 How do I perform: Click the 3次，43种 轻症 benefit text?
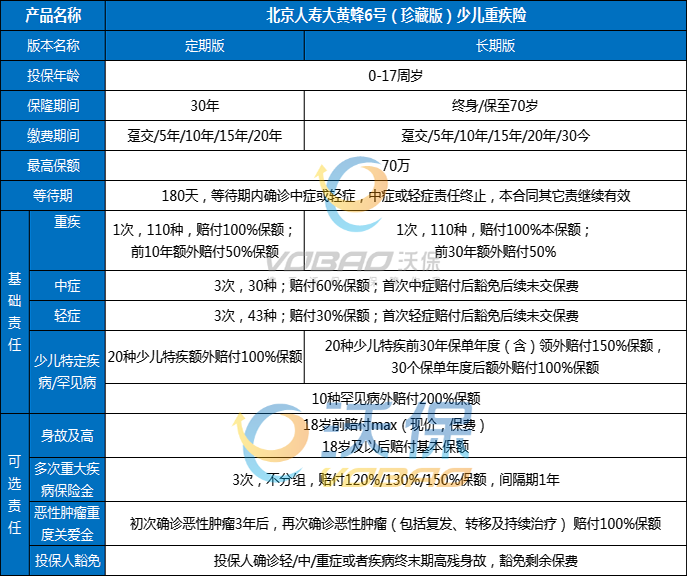click(396, 316)
